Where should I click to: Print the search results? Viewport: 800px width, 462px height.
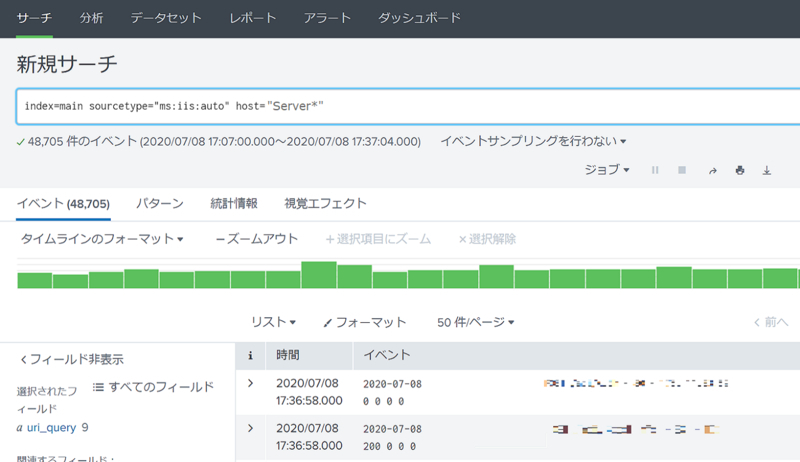(740, 170)
